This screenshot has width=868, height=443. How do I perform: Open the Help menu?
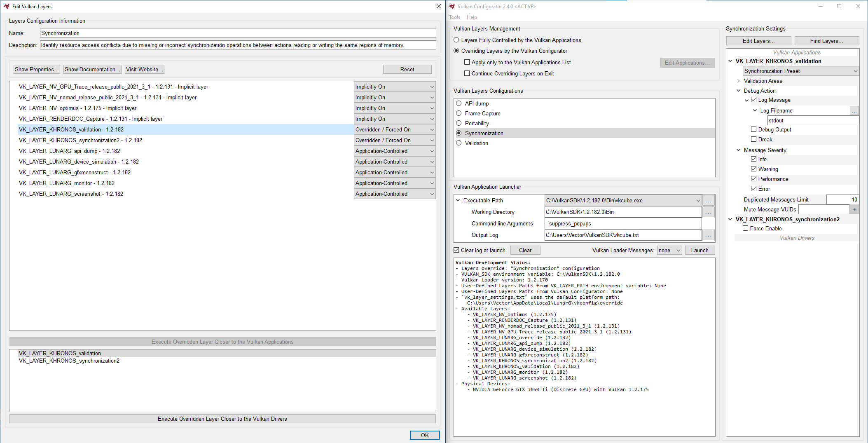click(x=472, y=17)
